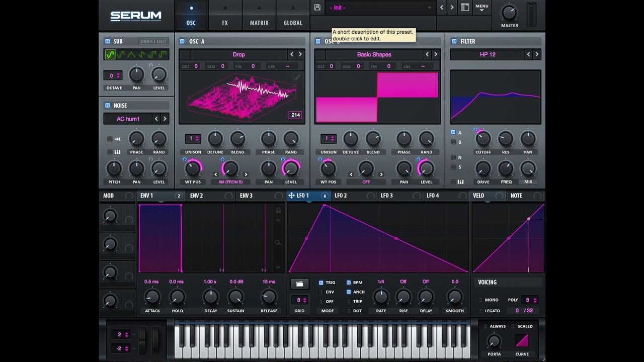Screen dimensions: 644x362
Task: Disable the OSC A power switch
Action: click(x=182, y=41)
